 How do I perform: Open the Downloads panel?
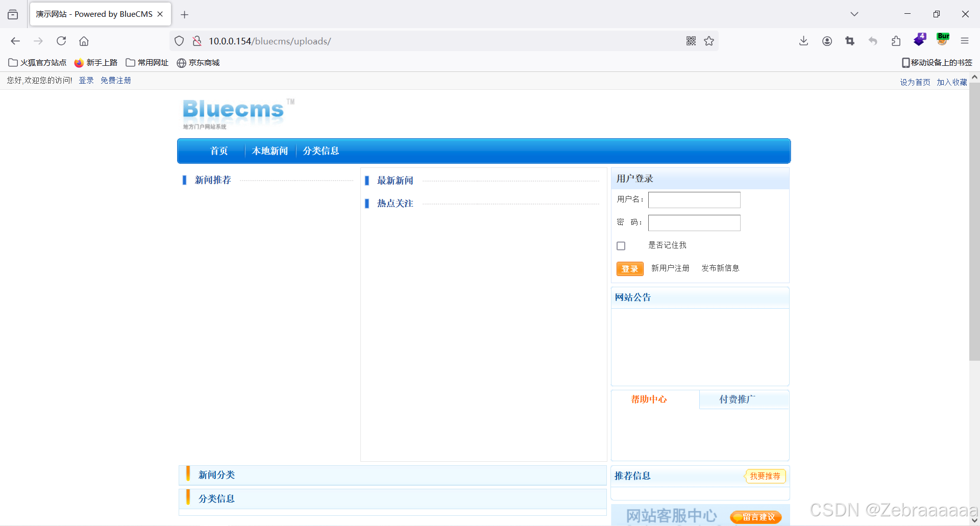click(x=803, y=41)
